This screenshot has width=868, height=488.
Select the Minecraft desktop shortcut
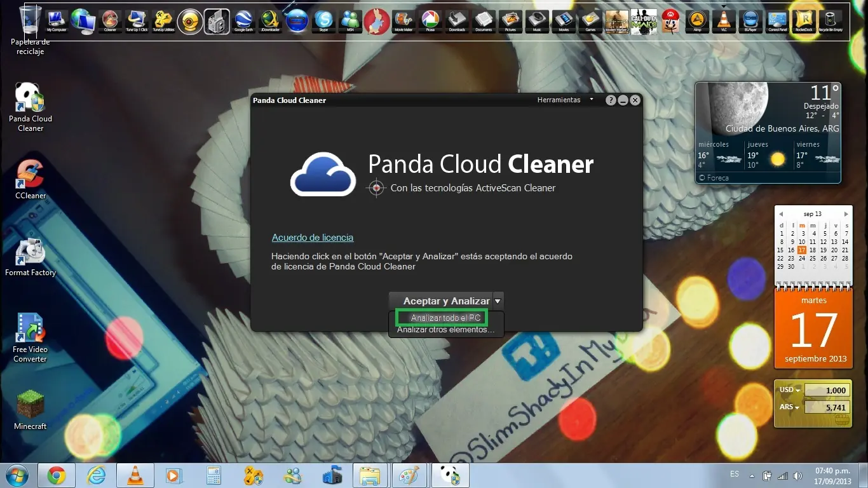[x=31, y=410]
